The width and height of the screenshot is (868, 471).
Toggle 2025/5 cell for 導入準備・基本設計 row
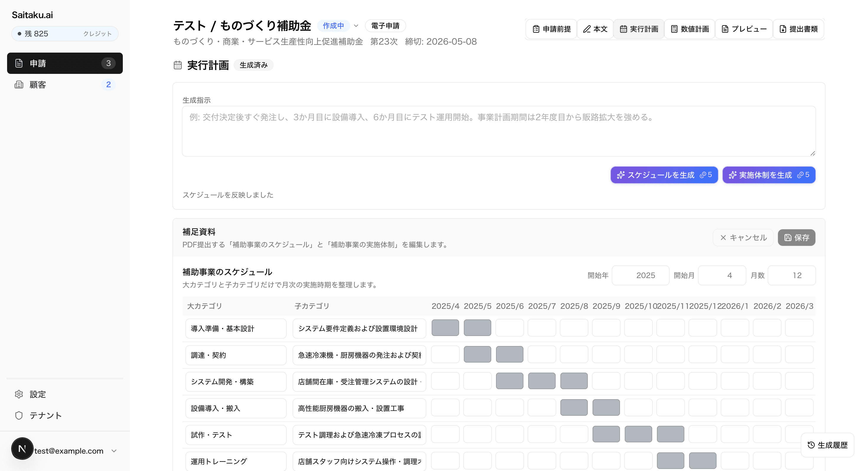477,328
